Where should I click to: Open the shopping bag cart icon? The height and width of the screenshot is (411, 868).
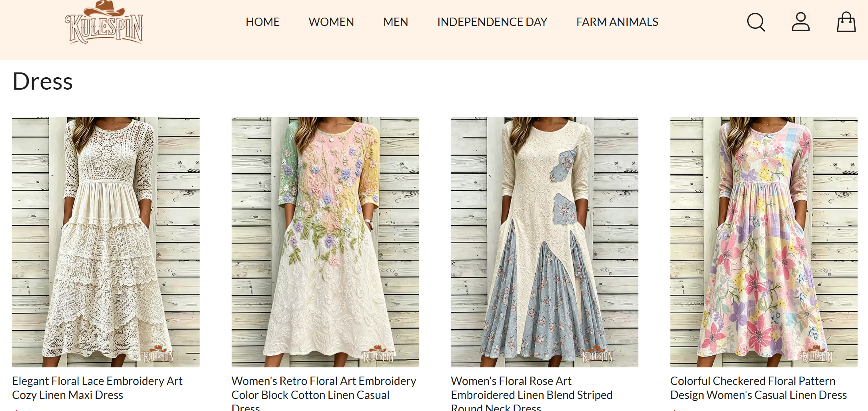pyautogui.click(x=846, y=22)
